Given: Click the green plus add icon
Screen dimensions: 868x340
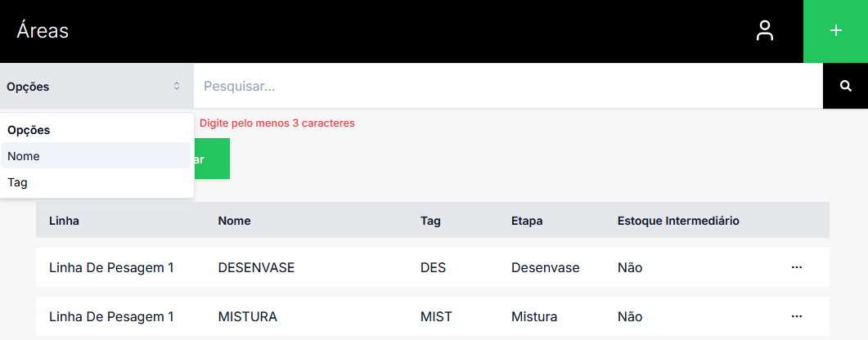Looking at the screenshot, I should (x=835, y=31).
